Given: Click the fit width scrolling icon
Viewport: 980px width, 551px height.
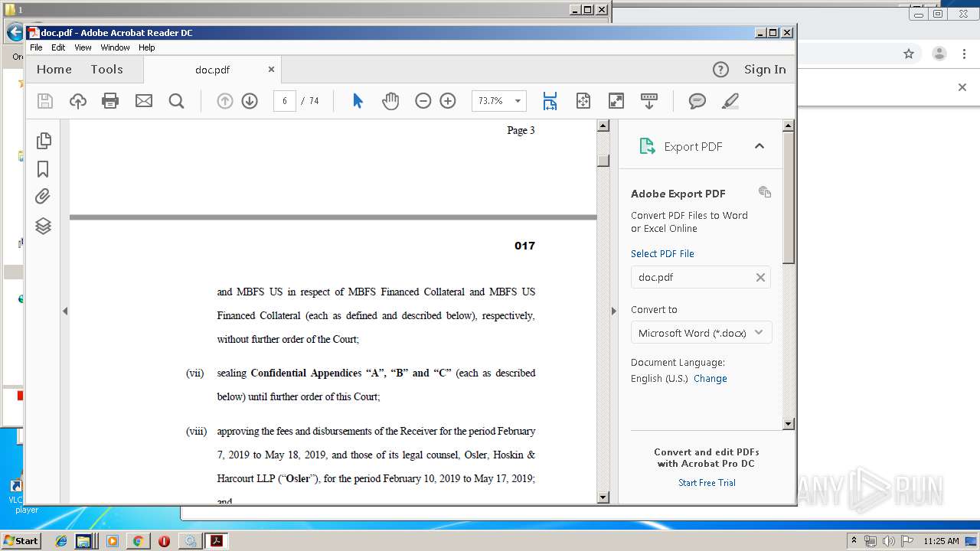Looking at the screenshot, I should pos(550,101).
